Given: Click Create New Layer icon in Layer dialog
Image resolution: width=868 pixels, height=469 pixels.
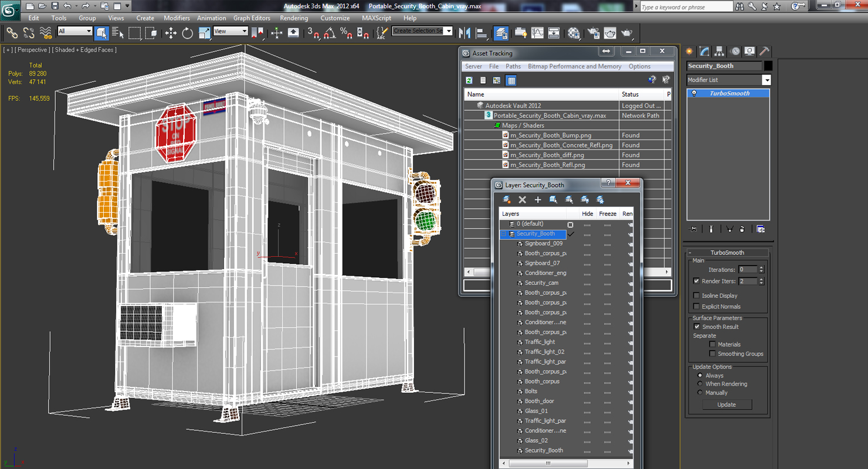Looking at the screenshot, I should (507, 200).
